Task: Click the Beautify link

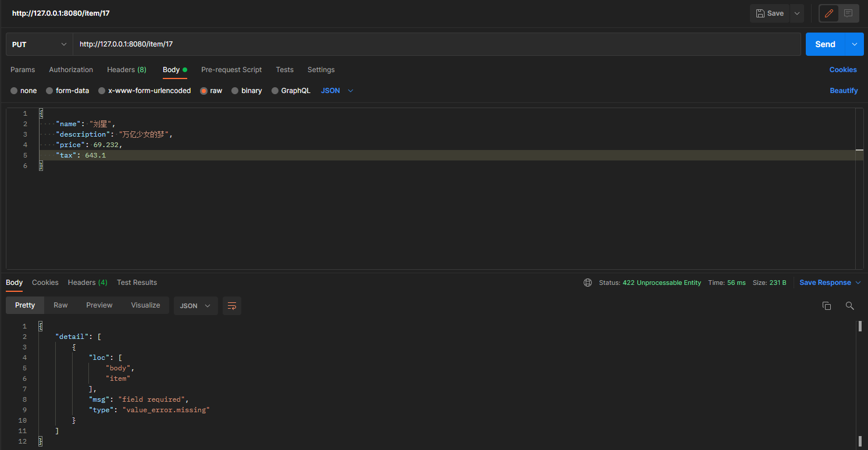Action: pos(844,91)
